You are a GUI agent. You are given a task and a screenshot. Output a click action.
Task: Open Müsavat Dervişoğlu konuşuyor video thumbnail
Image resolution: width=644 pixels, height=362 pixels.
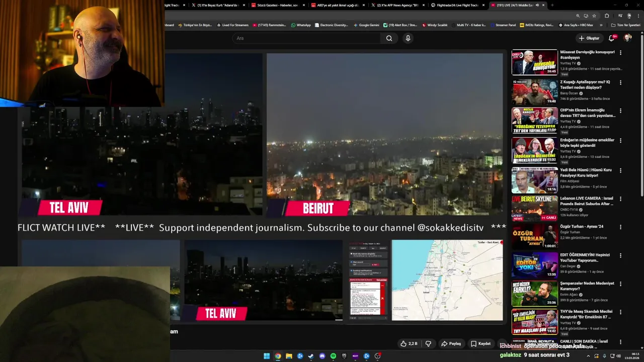534,62
